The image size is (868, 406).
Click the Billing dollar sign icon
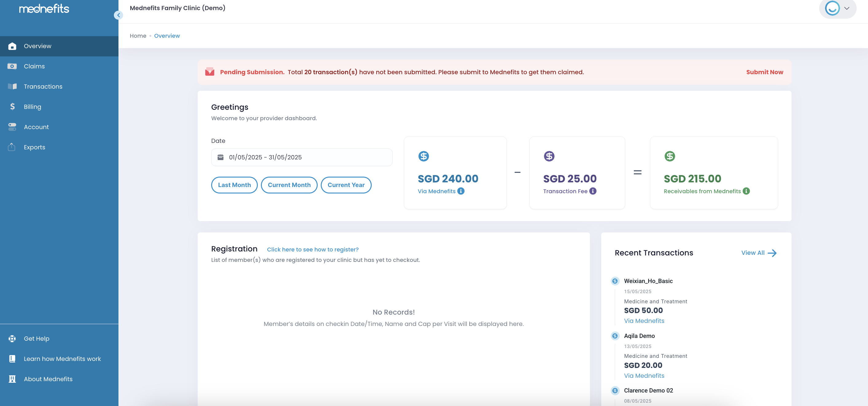click(12, 107)
